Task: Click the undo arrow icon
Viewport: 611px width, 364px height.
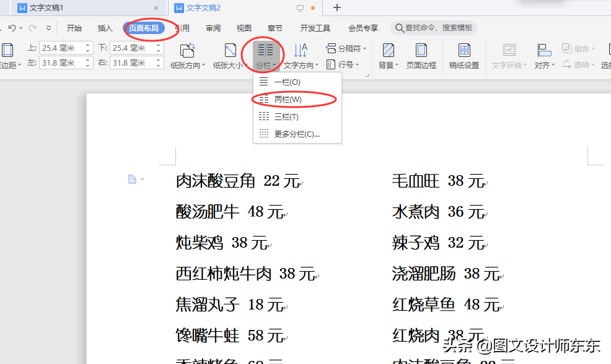Action: point(12,28)
